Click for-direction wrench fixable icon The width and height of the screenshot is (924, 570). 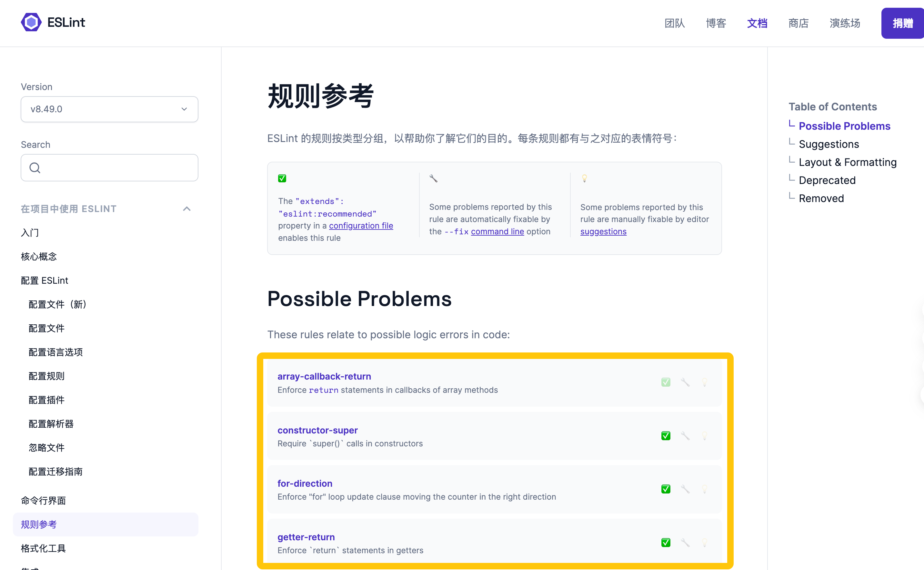(685, 489)
